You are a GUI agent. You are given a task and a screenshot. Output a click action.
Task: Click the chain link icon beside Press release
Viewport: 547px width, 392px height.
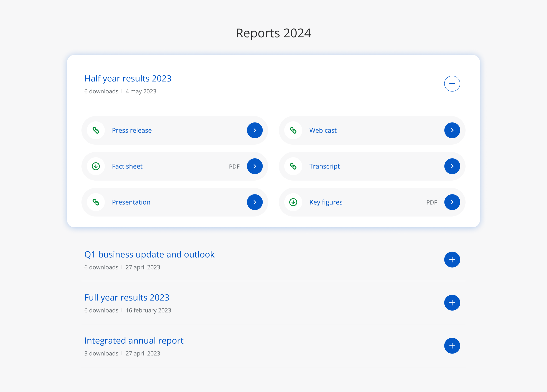(96, 130)
